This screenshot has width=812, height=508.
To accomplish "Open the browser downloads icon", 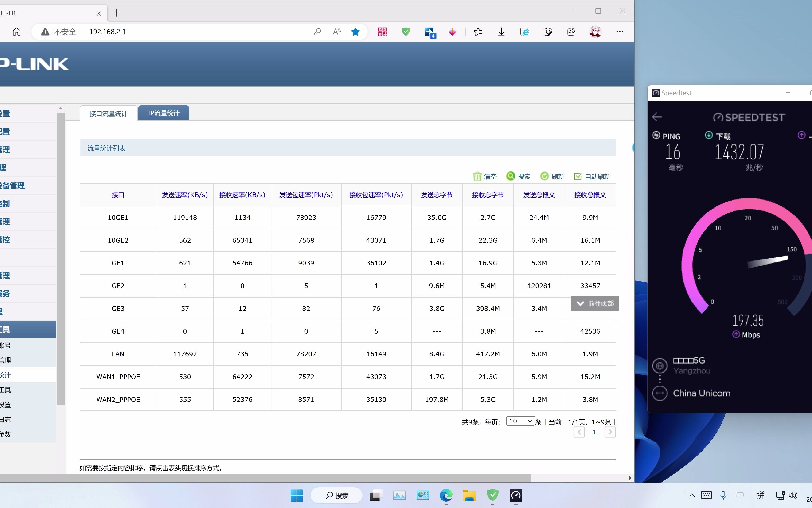I will [501, 32].
